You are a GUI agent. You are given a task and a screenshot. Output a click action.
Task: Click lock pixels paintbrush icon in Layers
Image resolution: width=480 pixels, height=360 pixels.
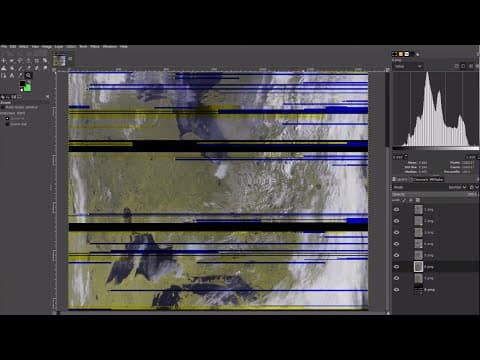pyautogui.click(x=404, y=200)
